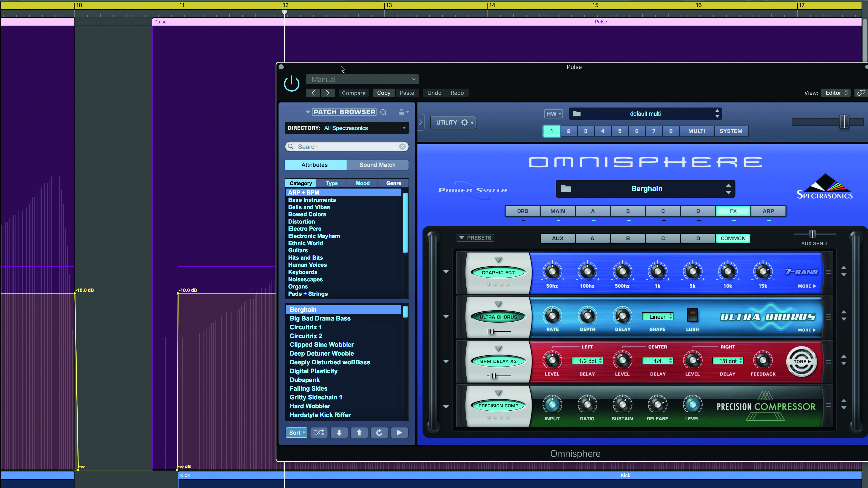This screenshot has height=488, width=868.
Task: Toggle the Ultra Chorus LUSH switch
Action: tap(692, 316)
